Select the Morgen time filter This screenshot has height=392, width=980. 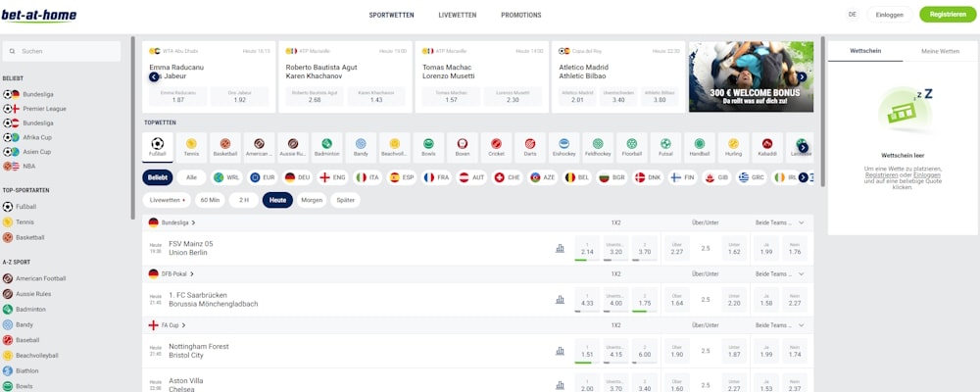(x=312, y=200)
